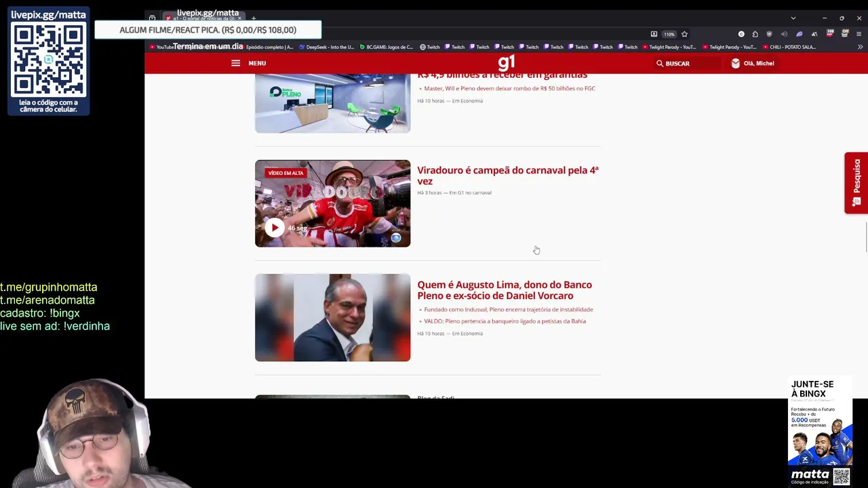Screen dimensions: 868x488
Task: Open the Olá, Michel account menu
Action: click(x=752, y=63)
